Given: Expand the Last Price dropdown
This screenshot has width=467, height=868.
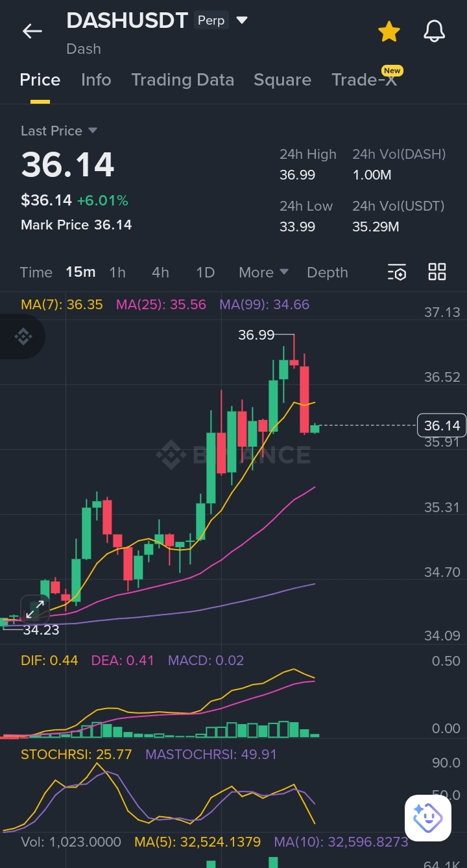Looking at the screenshot, I should click(59, 131).
